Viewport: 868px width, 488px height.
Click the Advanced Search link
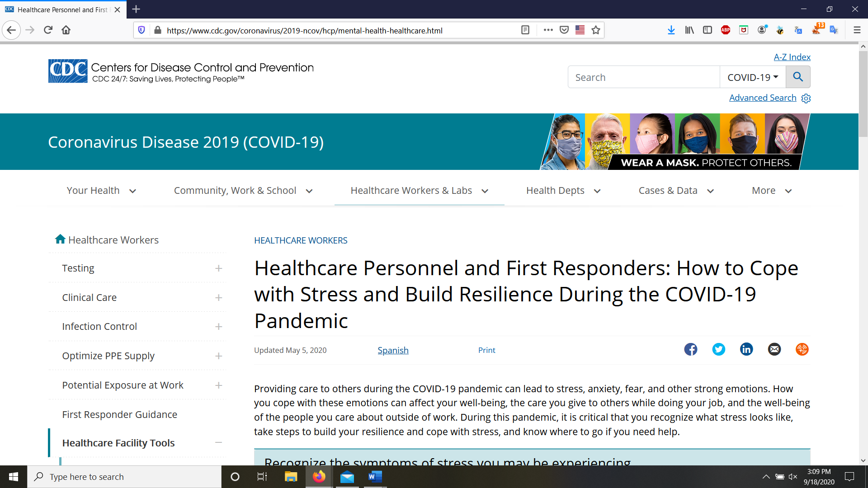click(763, 98)
